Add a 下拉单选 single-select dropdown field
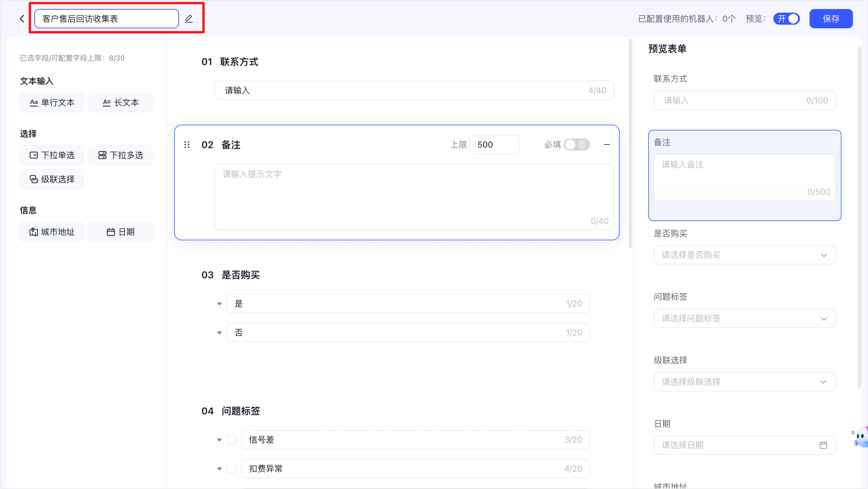 (52, 155)
